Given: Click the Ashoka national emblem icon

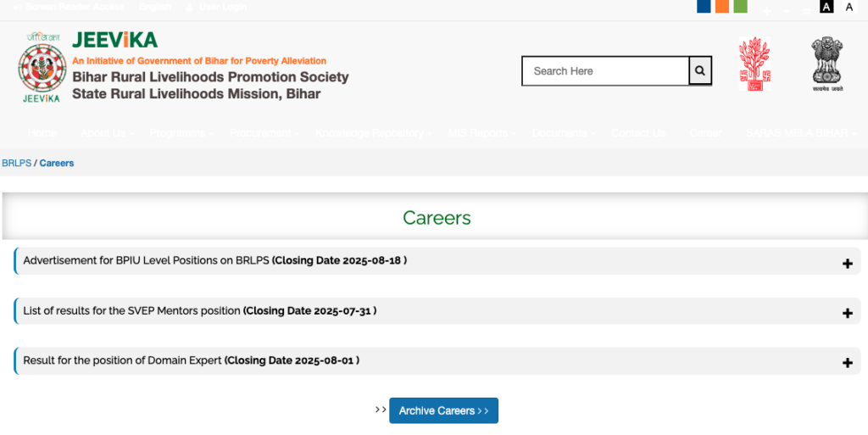Looking at the screenshot, I should click(827, 64).
